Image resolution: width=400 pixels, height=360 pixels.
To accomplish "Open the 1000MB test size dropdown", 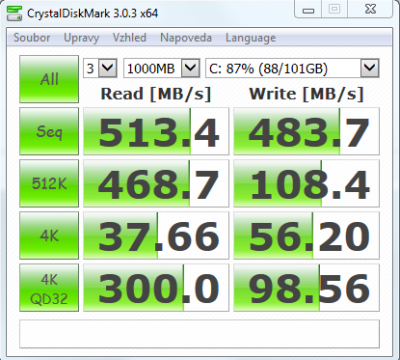I will (162, 68).
